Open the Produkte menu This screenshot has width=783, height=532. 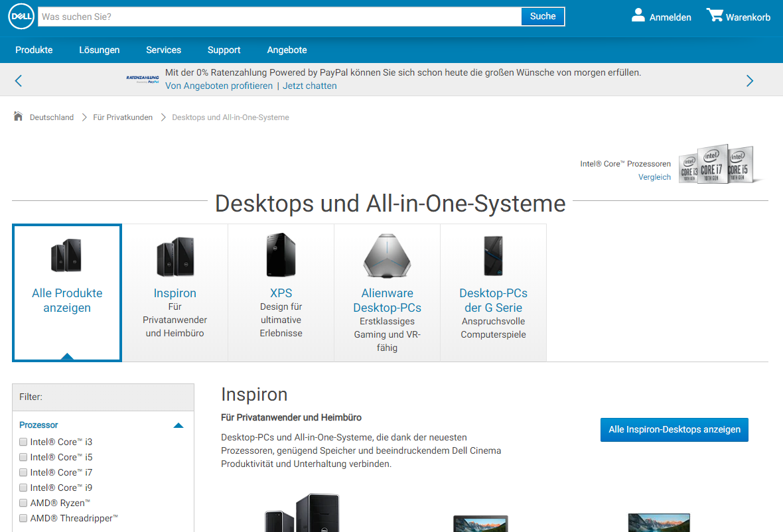click(x=34, y=50)
